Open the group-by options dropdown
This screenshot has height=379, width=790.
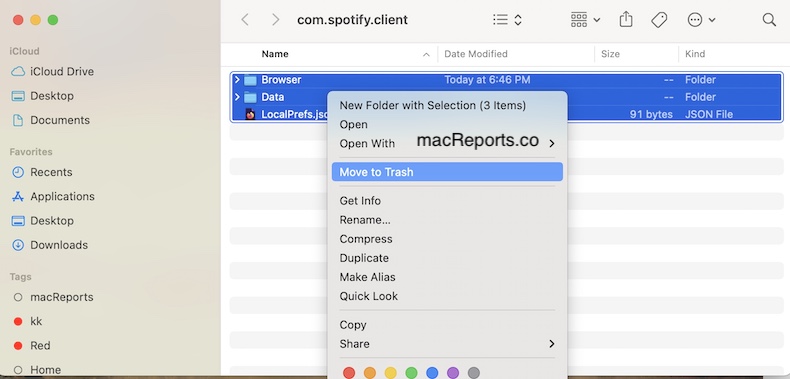(x=585, y=20)
